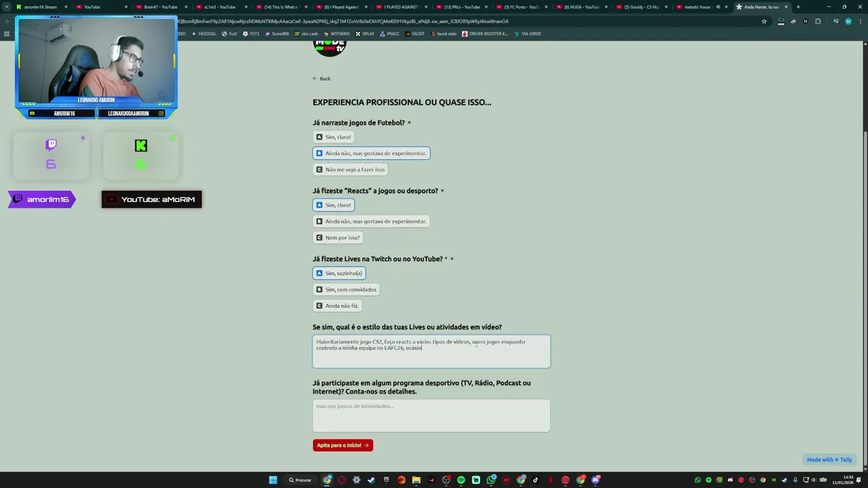Switch to the '(13) PRcs - YouTube' tab
The image size is (868, 488).
tap(461, 7)
